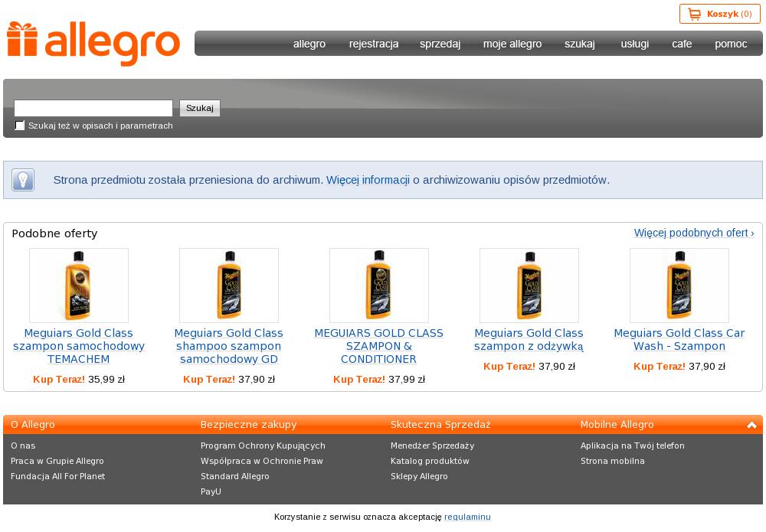This screenshot has height=532, width=766.
Task: Open Meguiars szampon samochodowy TEMACHEM link
Action: (x=79, y=346)
